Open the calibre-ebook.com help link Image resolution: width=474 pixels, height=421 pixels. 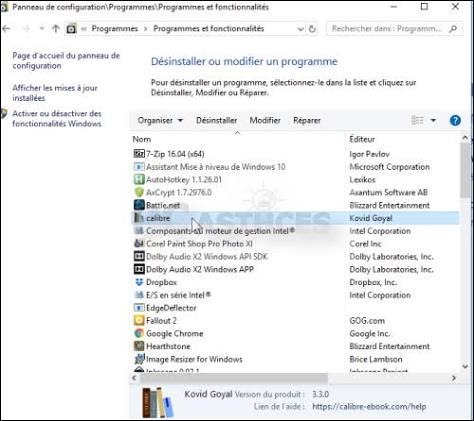click(x=369, y=407)
